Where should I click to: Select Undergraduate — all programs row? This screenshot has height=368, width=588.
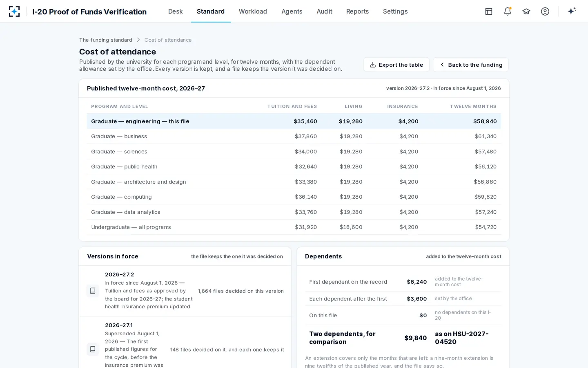tap(294, 227)
